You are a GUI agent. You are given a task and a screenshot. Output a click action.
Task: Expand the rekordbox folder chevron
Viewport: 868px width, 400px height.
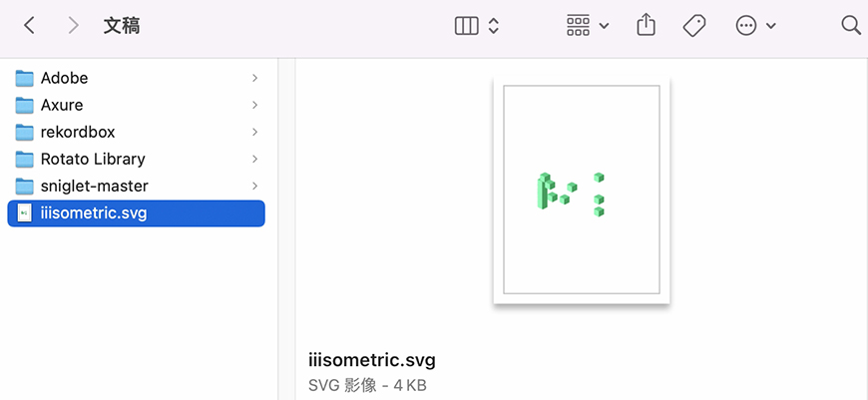(x=255, y=132)
